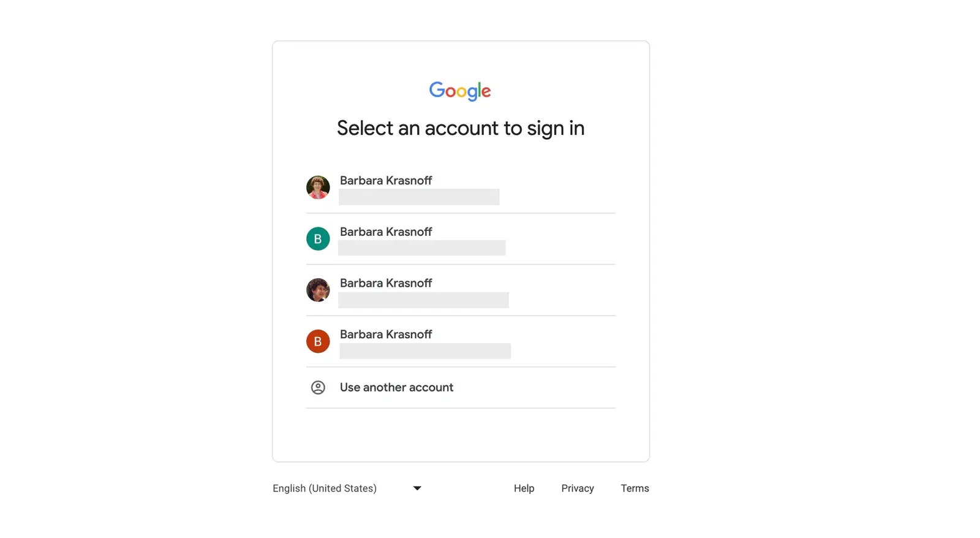
Task: Select fourth Barbara Krasnoff name next to red avatar
Action: point(386,335)
